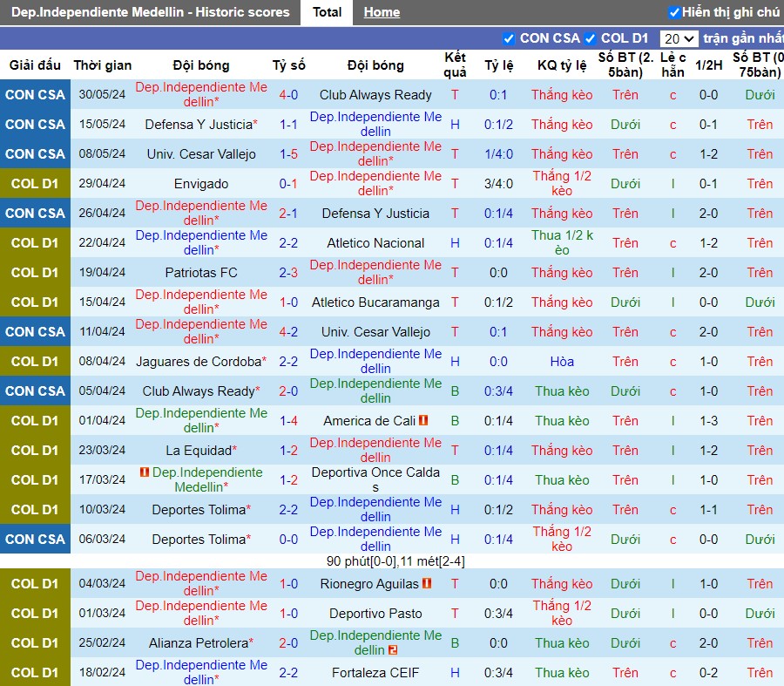Click CON CSA league label for 30/05/24
Image resolution: width=784 pixels, height=686 pixels.
coord(35,94)
